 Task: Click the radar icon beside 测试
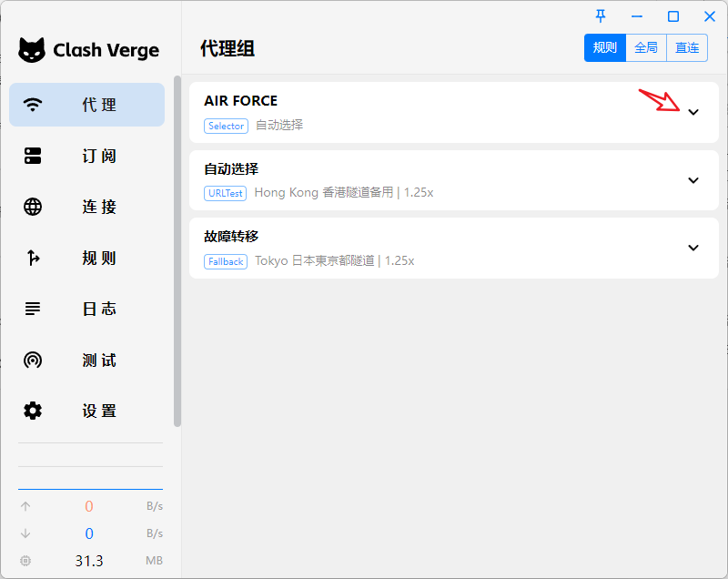click(x=33, y=360)
